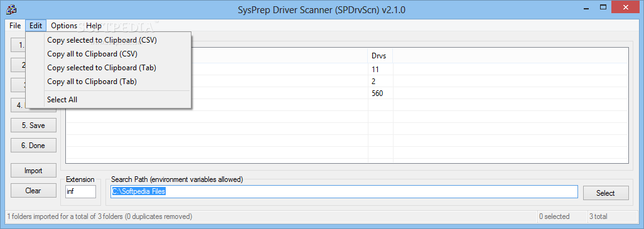Click the 6. Done button
The image size is (644, 229).
point(33,146)
